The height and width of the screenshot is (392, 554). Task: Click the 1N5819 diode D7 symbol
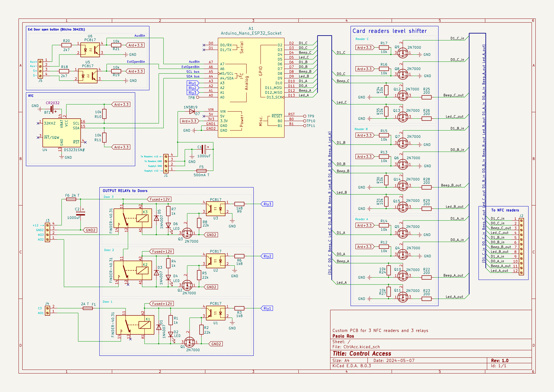pyautogui.click(x=192, y=112)
